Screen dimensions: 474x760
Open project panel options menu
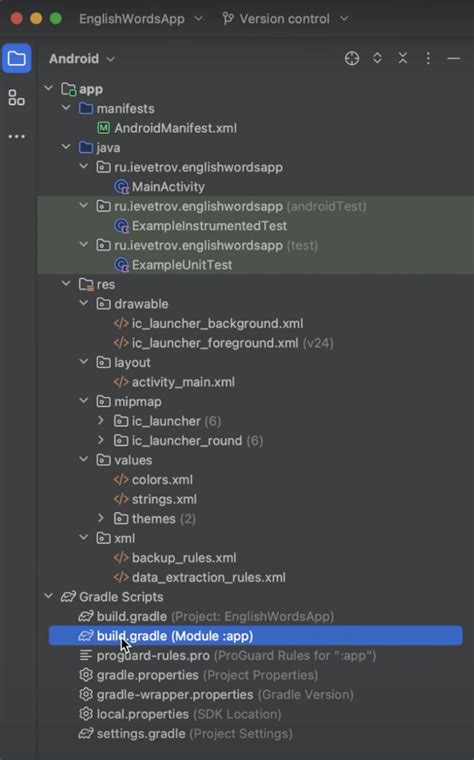point(428,59)
